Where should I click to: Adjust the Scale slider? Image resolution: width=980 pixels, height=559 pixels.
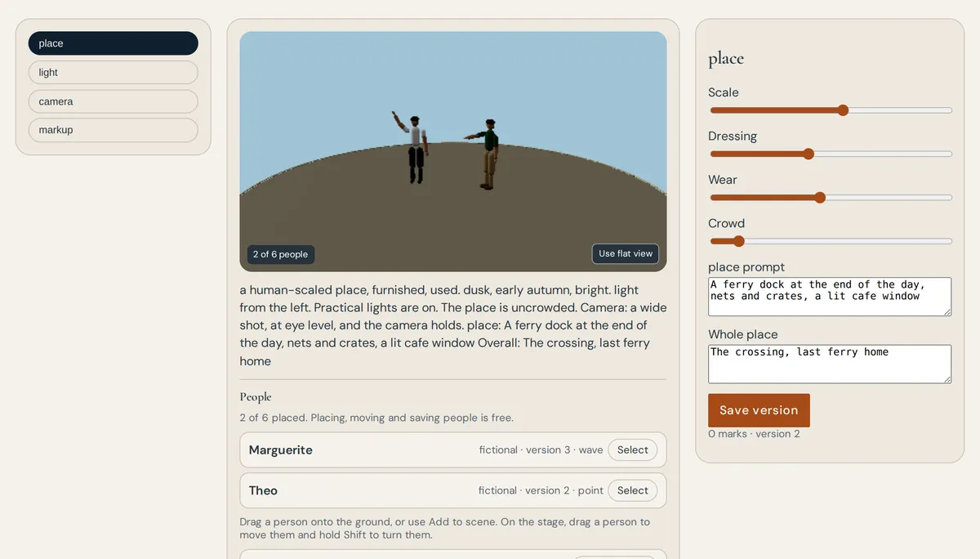click(x=831, y=110)
